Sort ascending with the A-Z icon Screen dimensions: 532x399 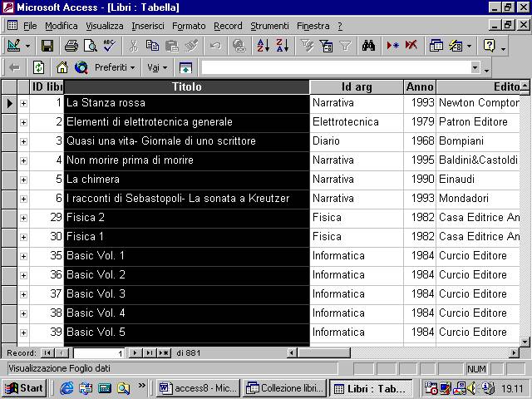[264, 46]
